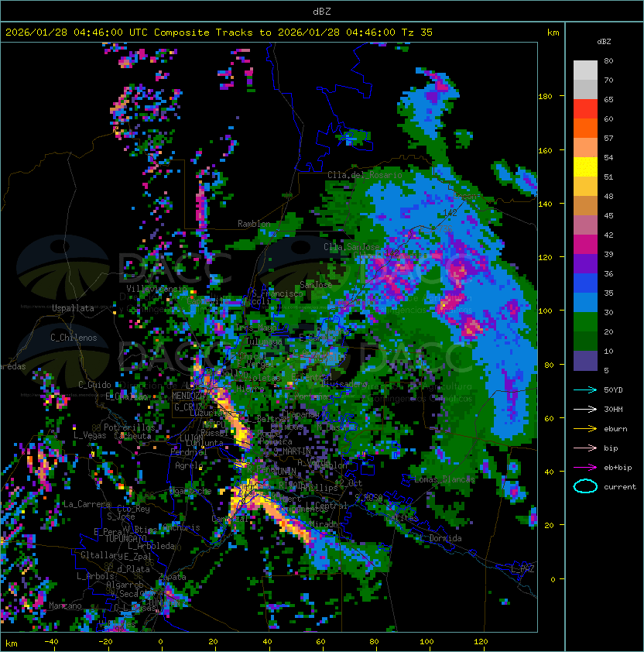Image resolution: width=644 pixels, height=652 pixels.
Task: Select the yellow eburn arrow legend icon
Action: pyautogui.click(x=585, y=428)
